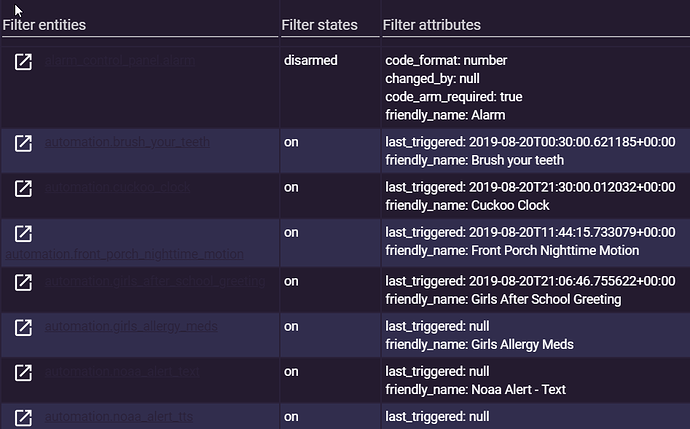690x429 pixels.
Task: Select the automation.cuckoo_clock entity link
Action: [117, 187]
